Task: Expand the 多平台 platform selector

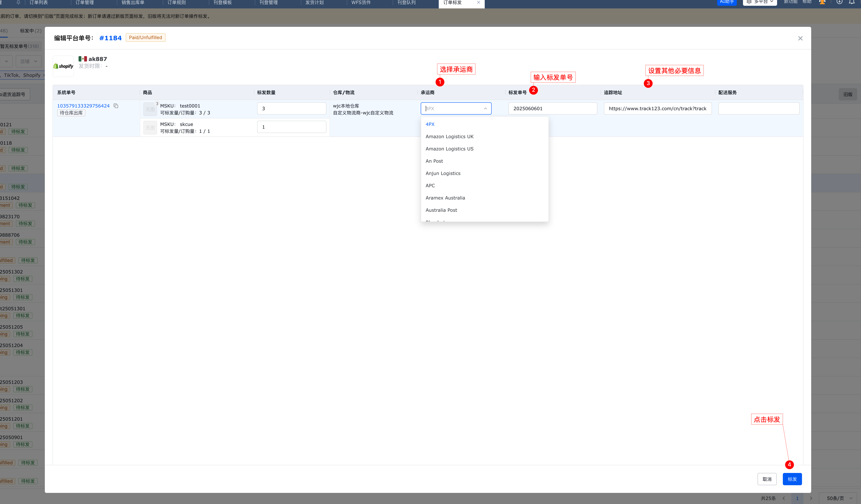Action: click(760, 2)
